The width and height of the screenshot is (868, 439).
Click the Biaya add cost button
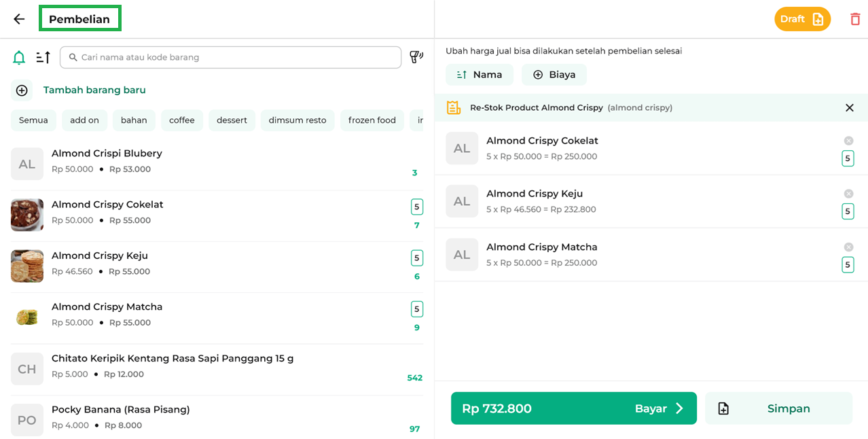coord(554,75)
